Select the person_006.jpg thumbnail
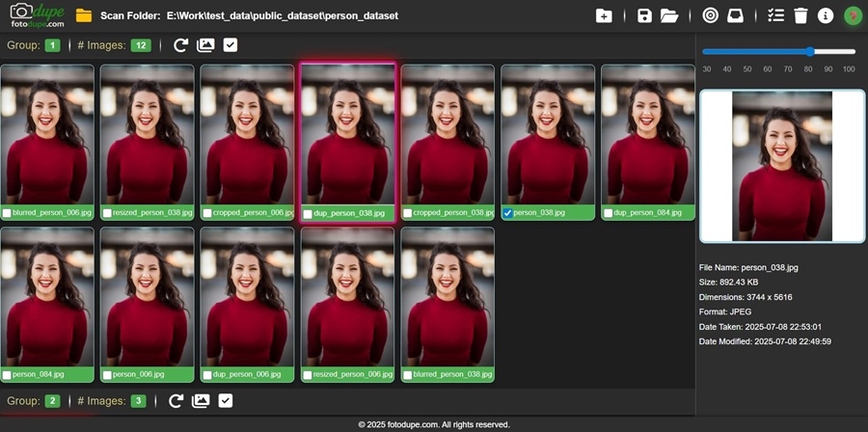The width and height of the screenshot is (868, 432). click(x=148, y=297)
